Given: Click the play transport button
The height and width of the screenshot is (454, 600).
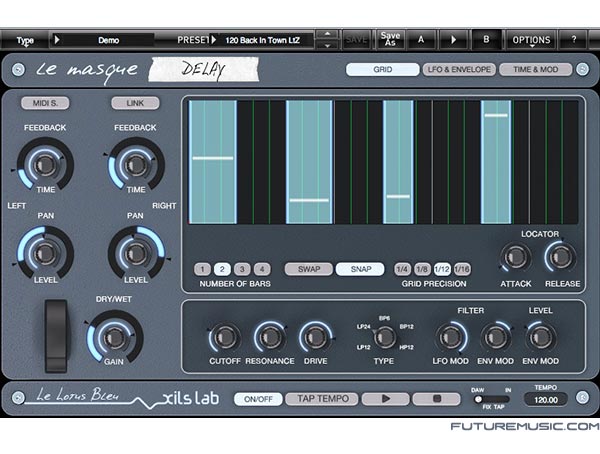Looking at the screenshot, I should [x=386, y=399].
